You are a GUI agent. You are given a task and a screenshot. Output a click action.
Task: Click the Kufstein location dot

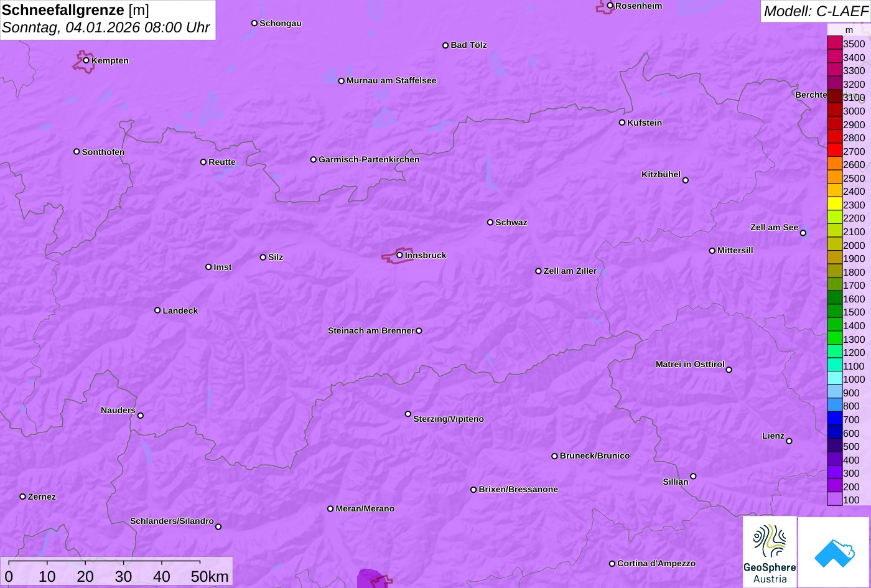click(622, 123)
